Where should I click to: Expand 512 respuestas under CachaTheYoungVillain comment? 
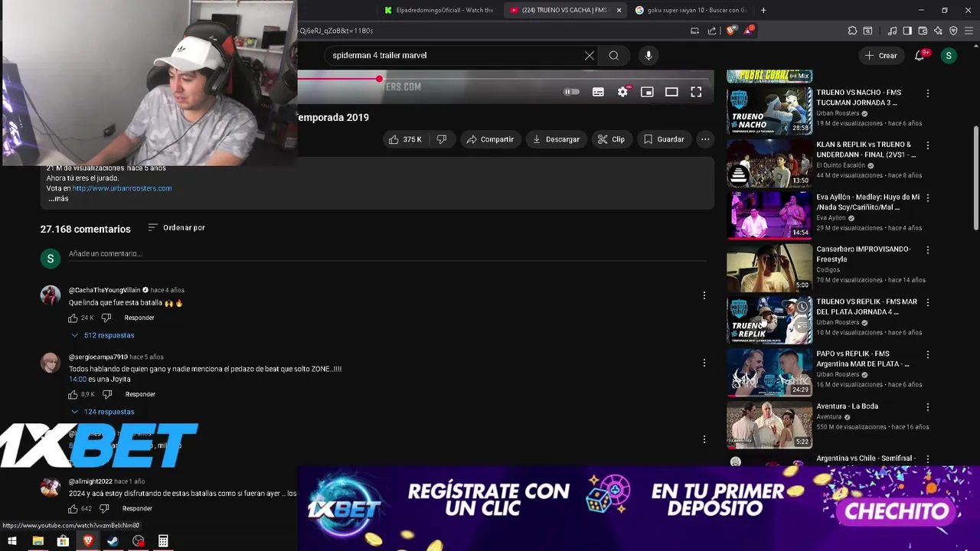(103, 335)
